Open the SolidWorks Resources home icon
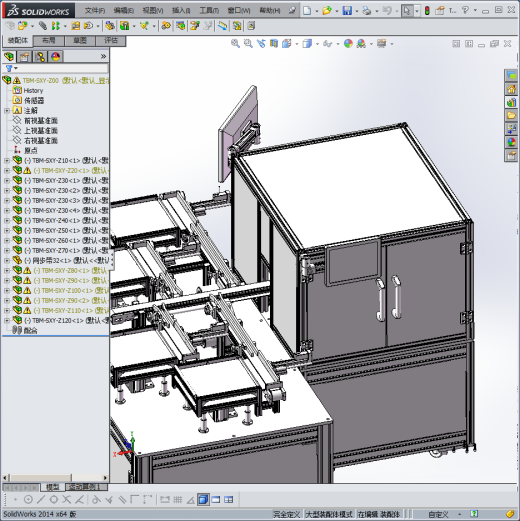The width and height of the screenshot is (520, 521). coord(511,89)
